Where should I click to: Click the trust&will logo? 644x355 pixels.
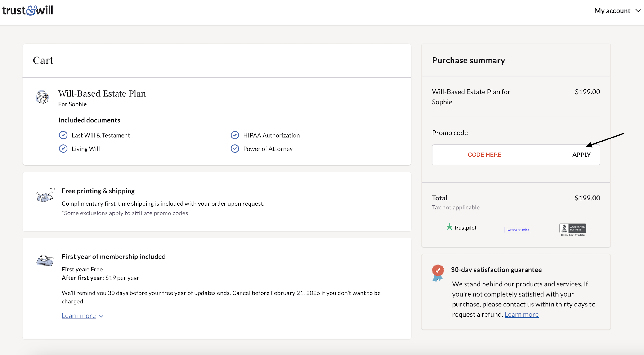tap(27, 10)
